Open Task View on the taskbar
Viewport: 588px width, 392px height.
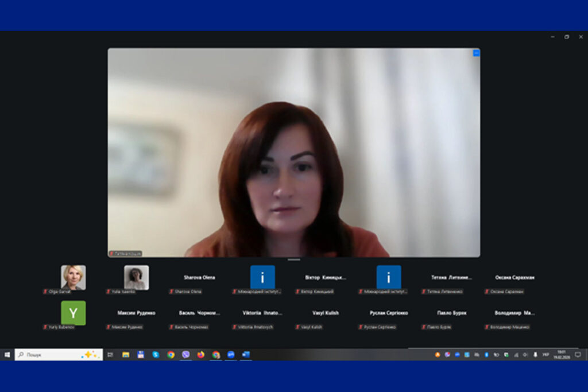click(110, 355)
